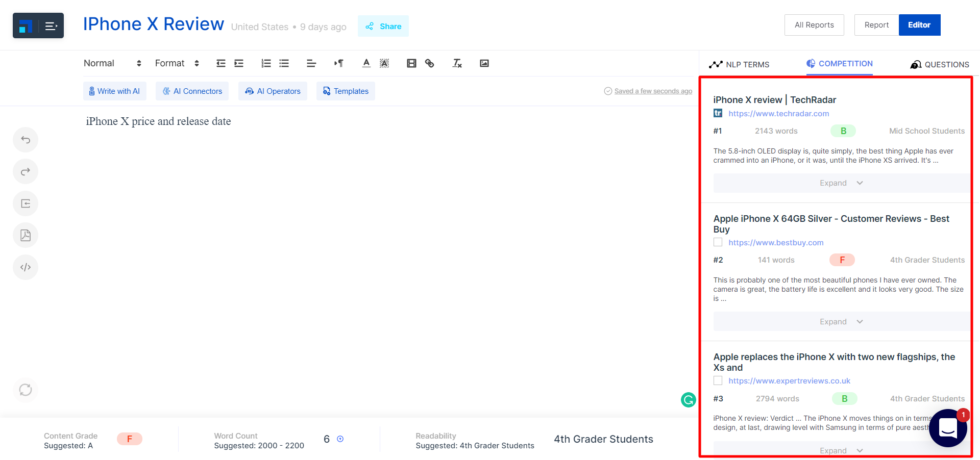Increase indent with indent icon

click(x=238, y=63)
